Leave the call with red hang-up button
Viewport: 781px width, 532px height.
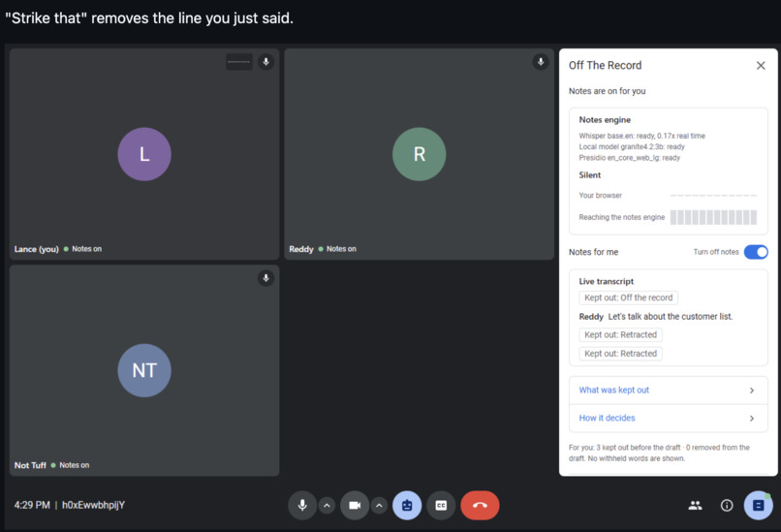(480, 505)
